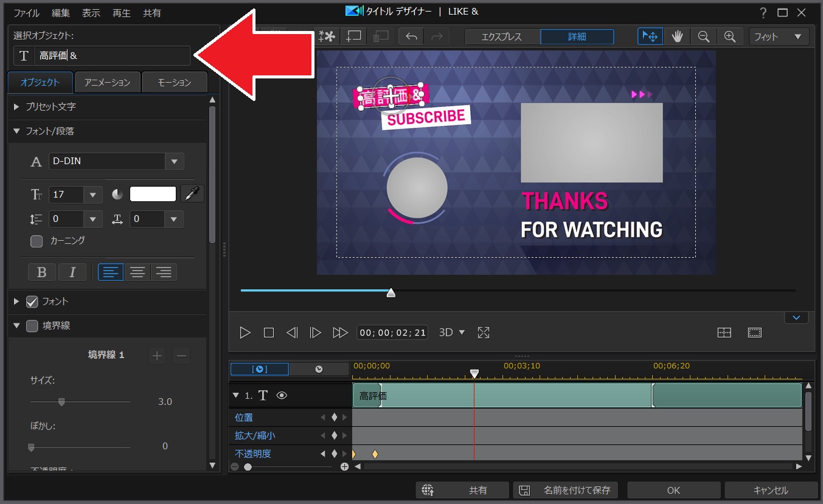The image size is (823, 504).
Task: Insert particle with the sparkle toolbar icon
Action: (x=327, y=36)
